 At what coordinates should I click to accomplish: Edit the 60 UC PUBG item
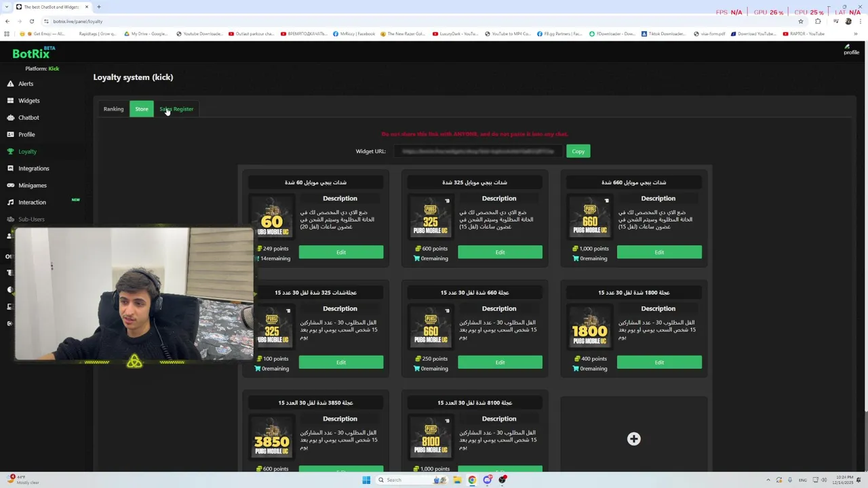341,252
